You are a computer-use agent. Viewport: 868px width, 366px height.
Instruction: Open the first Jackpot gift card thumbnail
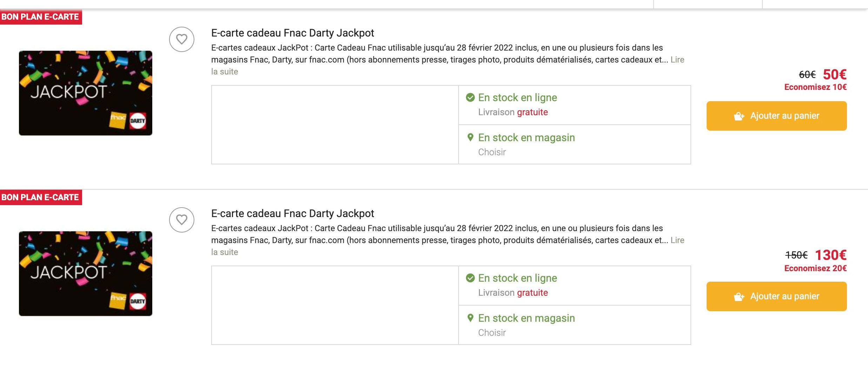point(86,93)
